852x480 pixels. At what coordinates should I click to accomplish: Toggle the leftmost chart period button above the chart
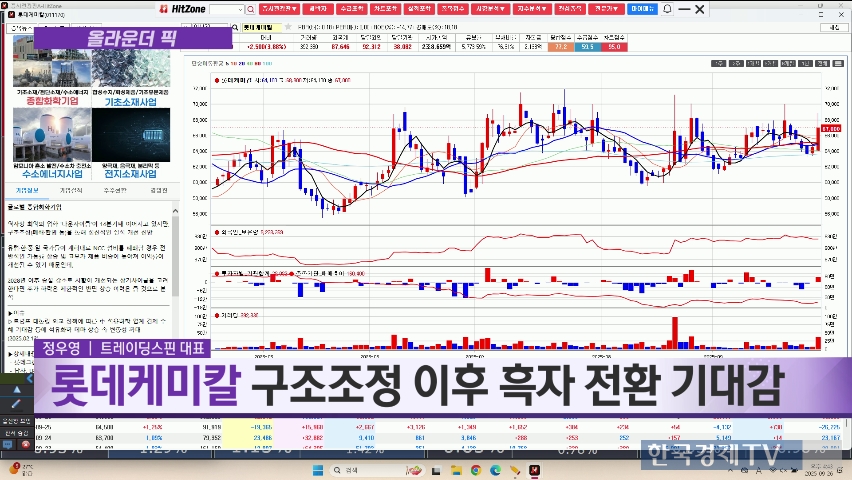[718, 63]
